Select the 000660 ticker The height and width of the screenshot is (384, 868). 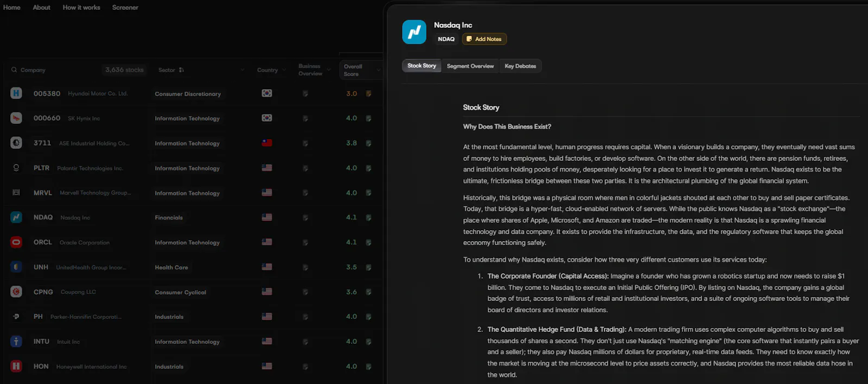[x=47, y=118]
